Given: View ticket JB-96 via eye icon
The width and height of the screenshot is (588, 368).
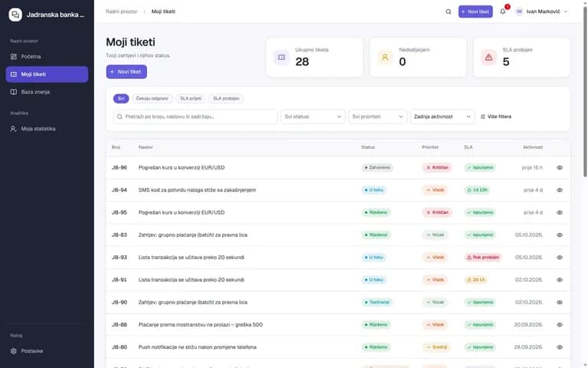Looking at the screenshot, I should click(x=560, y=167).
